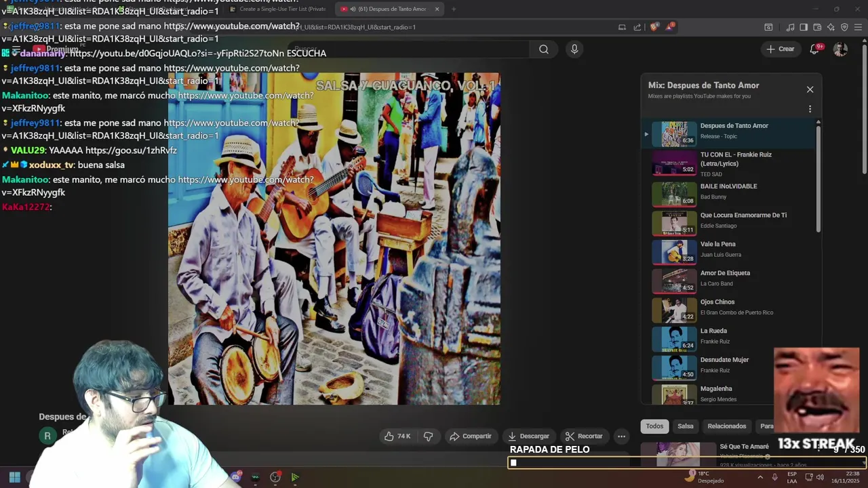868x488 pixels.
Task: Click the taskbar volume speaker icon
Action: pos(820,477)
